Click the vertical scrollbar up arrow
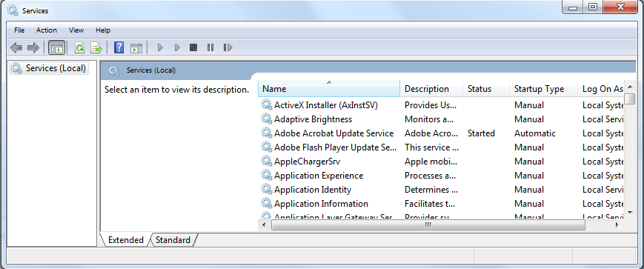The width and height of the screenshot is (644, 269). pos(630,87)
